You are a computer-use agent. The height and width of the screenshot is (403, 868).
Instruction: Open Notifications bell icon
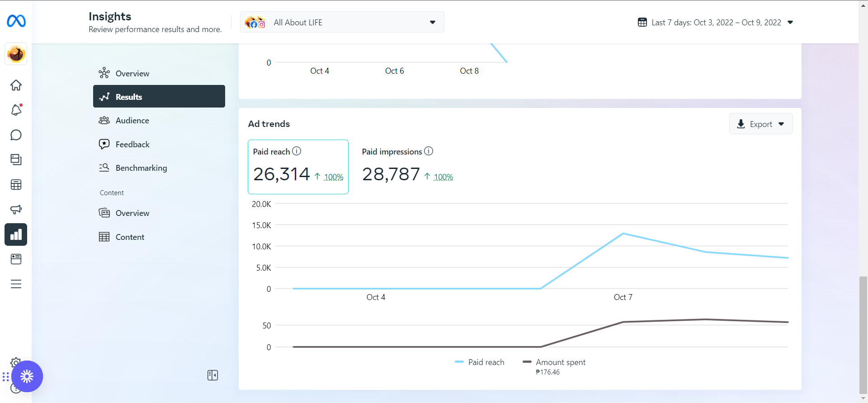tap(16, 110)
